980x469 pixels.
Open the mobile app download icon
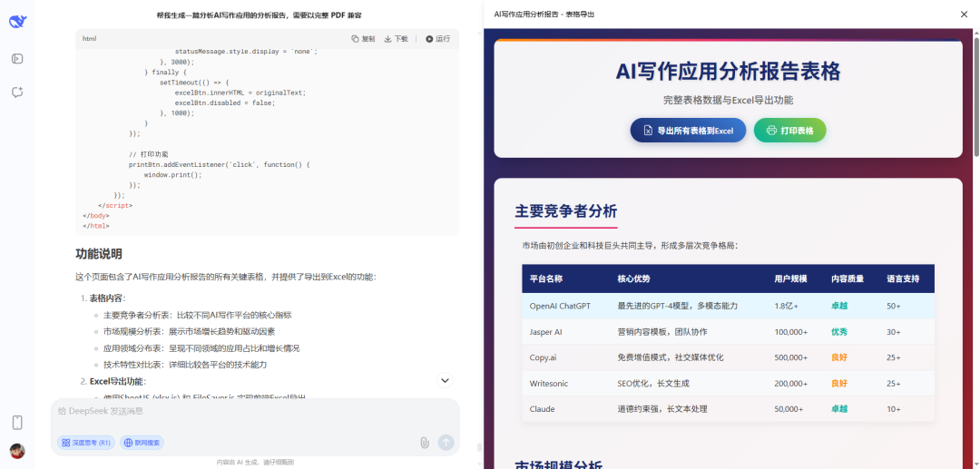(x=17, y=423)
